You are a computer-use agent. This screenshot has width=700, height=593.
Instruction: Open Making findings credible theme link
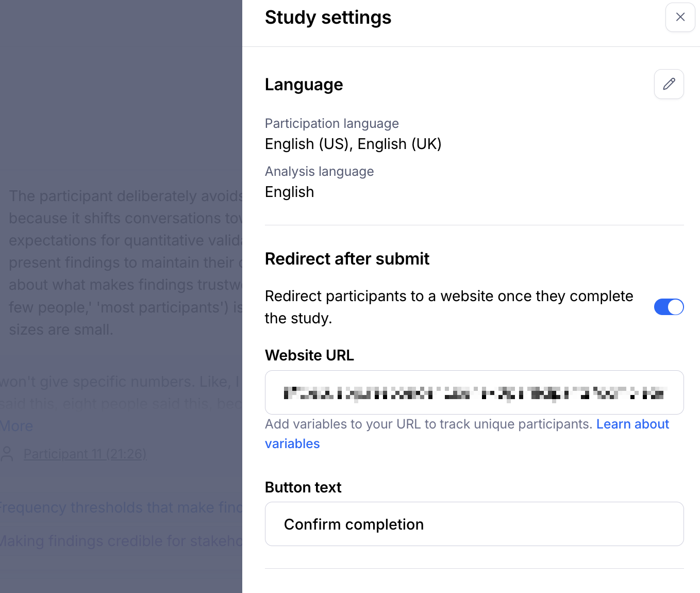tap(121, 541)
